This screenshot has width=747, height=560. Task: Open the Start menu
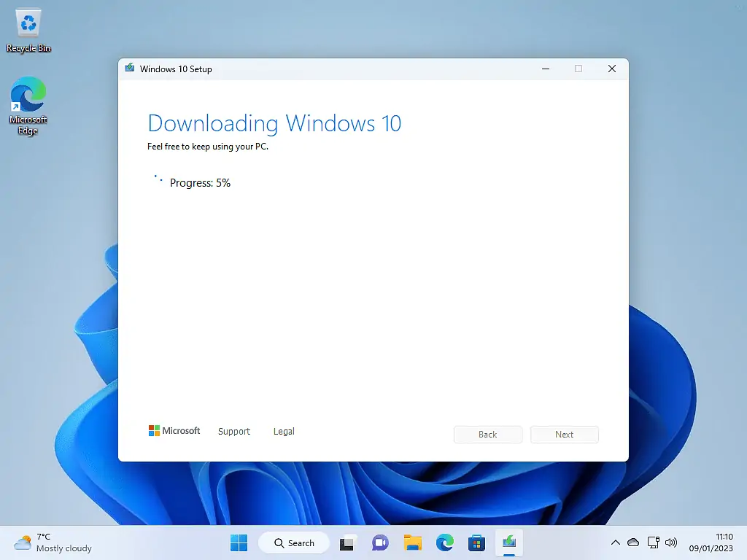coord(239,542)
